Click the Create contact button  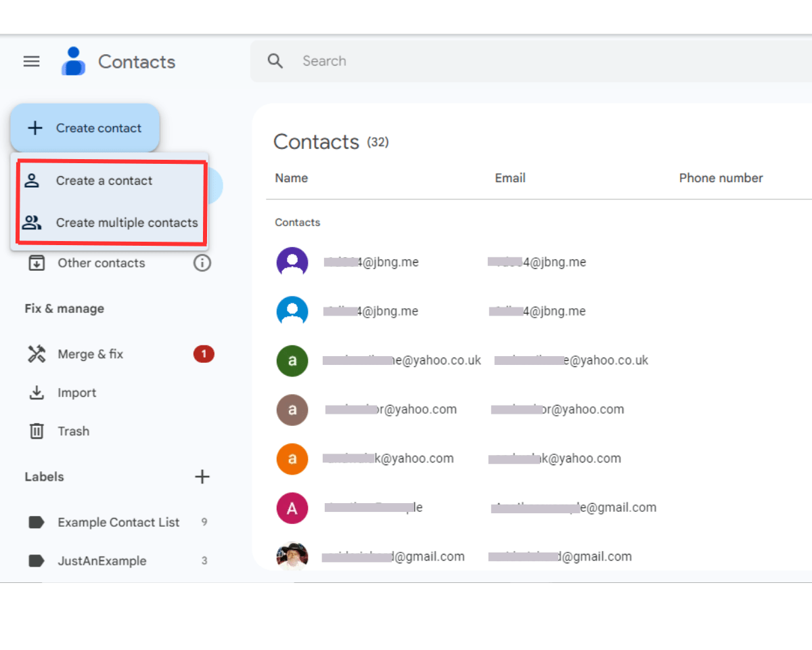coord(85,128)
